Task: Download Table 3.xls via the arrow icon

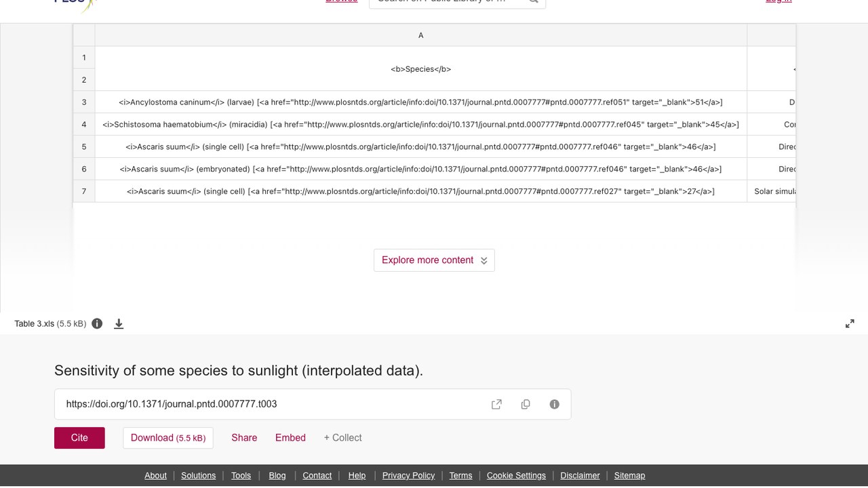Action: [119, 324]
